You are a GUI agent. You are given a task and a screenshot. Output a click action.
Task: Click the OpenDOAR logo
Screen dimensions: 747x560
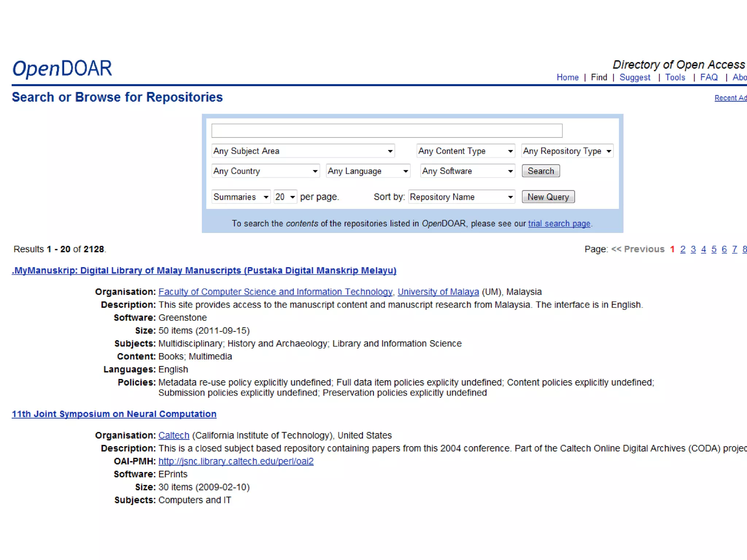(x=62, y=69)
